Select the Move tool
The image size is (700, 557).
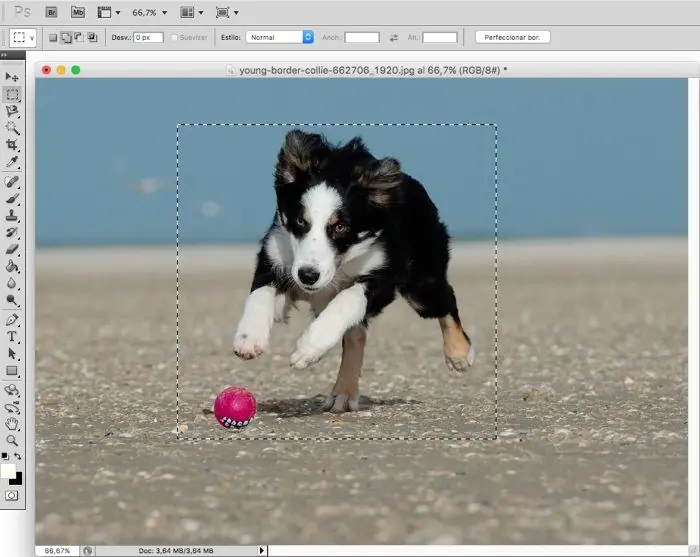point(12,77)
